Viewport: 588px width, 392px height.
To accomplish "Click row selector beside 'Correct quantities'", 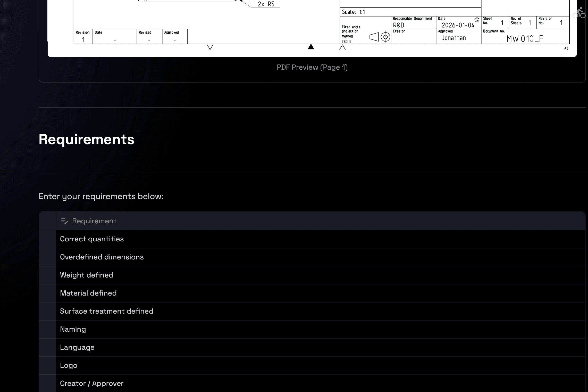I will pyautogui.click(x=47, y=239).
